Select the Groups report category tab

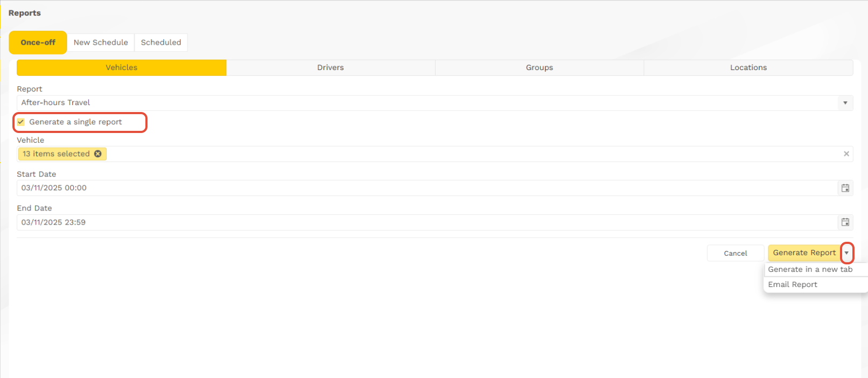[x=540, y=67]
